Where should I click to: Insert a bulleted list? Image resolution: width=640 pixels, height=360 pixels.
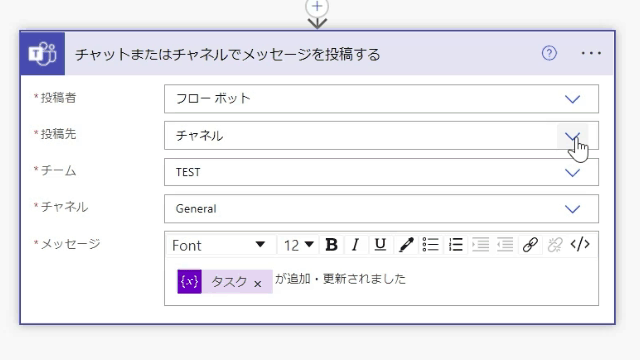click(x=430, y=245)
